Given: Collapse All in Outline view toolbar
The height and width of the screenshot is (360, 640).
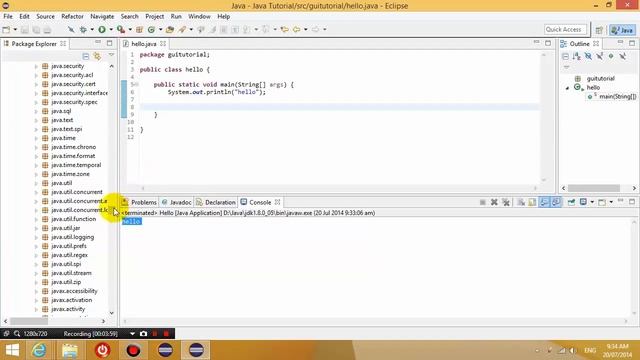Looking at the screenshot, I should (x=565, y=56).
